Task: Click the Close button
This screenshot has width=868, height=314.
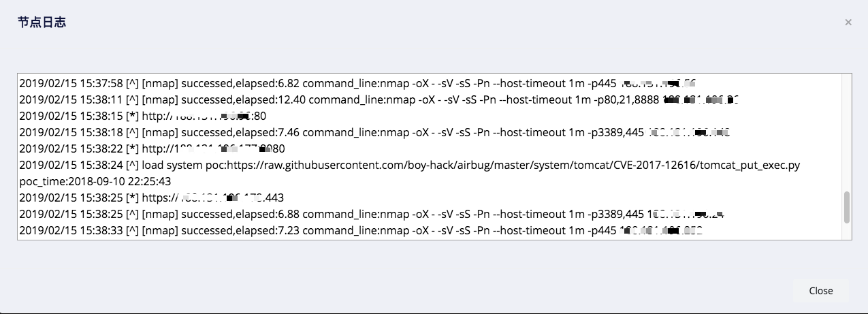Action: tap(820, 291)
